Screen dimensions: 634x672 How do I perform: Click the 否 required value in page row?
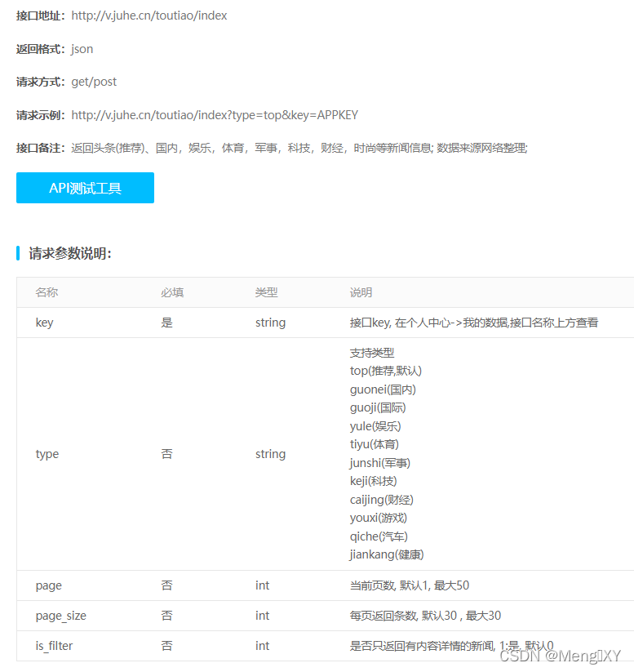point(166,585)
